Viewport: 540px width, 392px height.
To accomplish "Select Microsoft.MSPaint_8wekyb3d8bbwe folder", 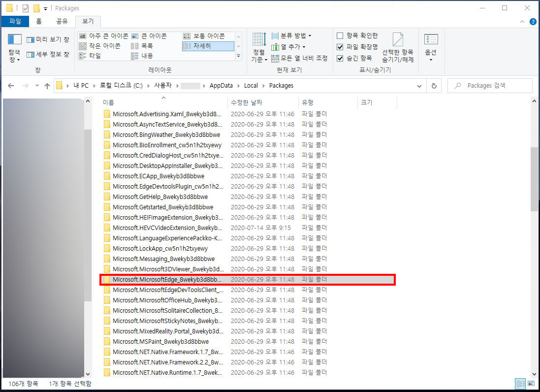I will coord(161,342).
